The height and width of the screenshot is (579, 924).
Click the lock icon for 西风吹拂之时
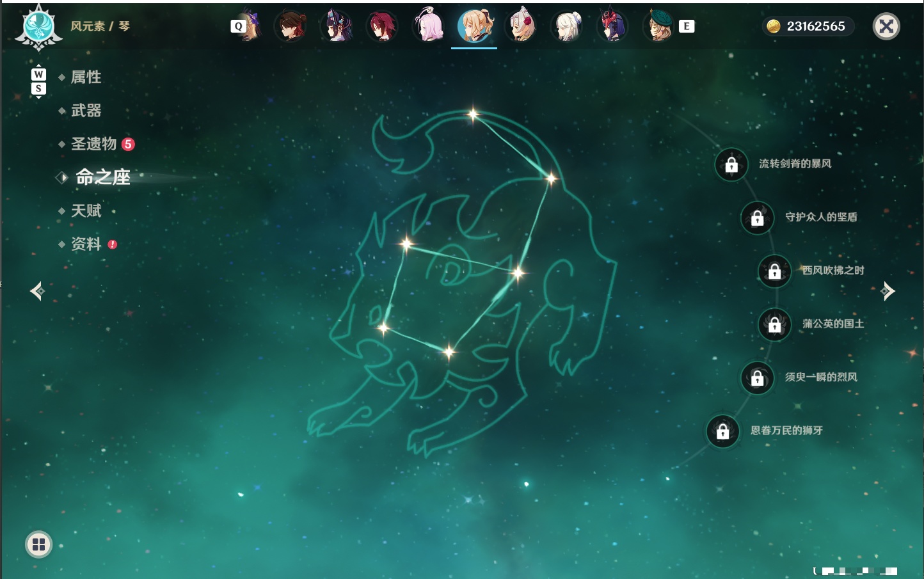[x=775, y=271]
